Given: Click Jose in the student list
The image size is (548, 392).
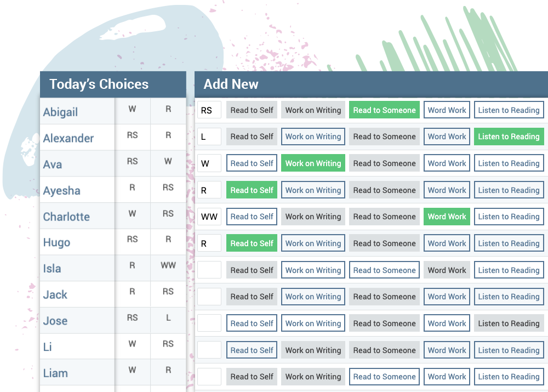Looking at the screenshot, I should coord(55,321).
